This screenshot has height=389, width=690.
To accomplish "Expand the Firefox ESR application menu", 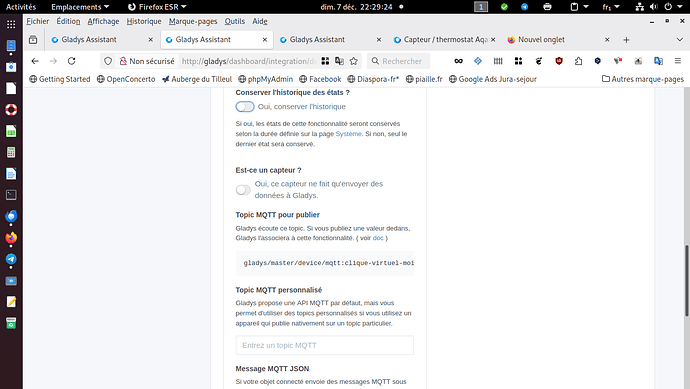I will [x=157, y=7].
